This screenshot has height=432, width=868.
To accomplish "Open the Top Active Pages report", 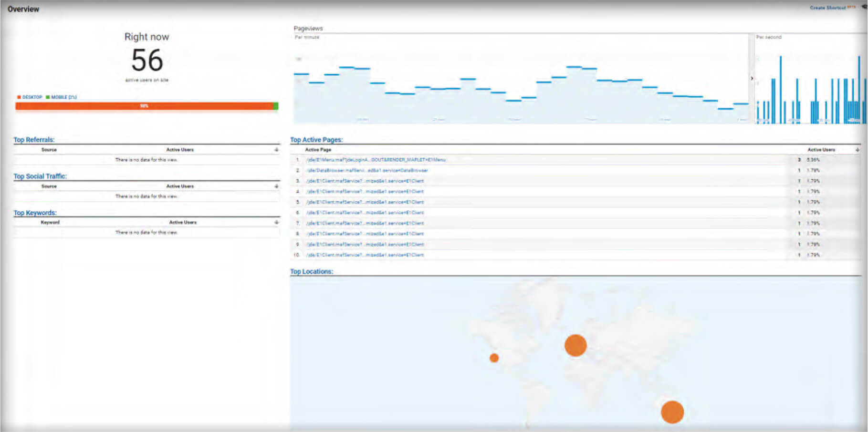I will coord(316,140).
